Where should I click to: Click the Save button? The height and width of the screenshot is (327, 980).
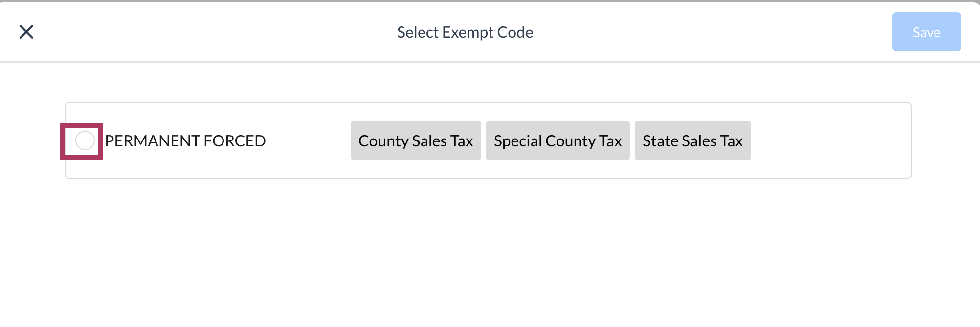tap(926, 32)
